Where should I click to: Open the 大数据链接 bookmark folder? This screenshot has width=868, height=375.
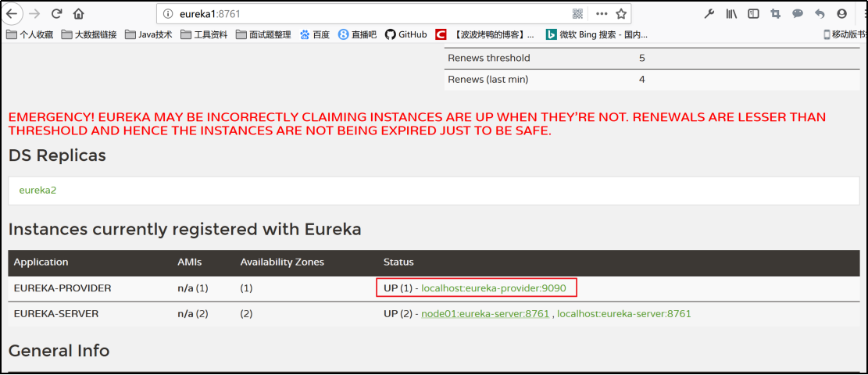coord(89,34)
